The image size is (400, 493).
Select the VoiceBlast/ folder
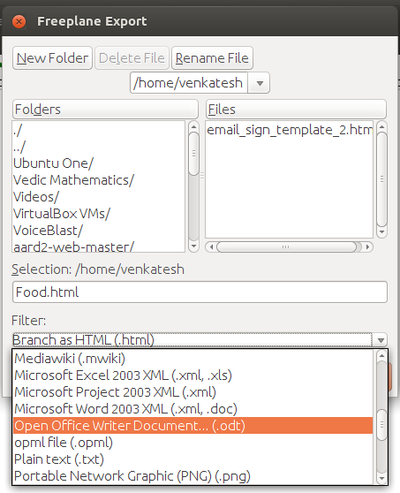(98, 230)
